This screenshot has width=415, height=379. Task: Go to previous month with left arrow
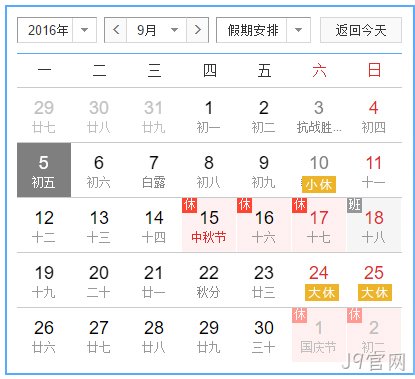116,30
